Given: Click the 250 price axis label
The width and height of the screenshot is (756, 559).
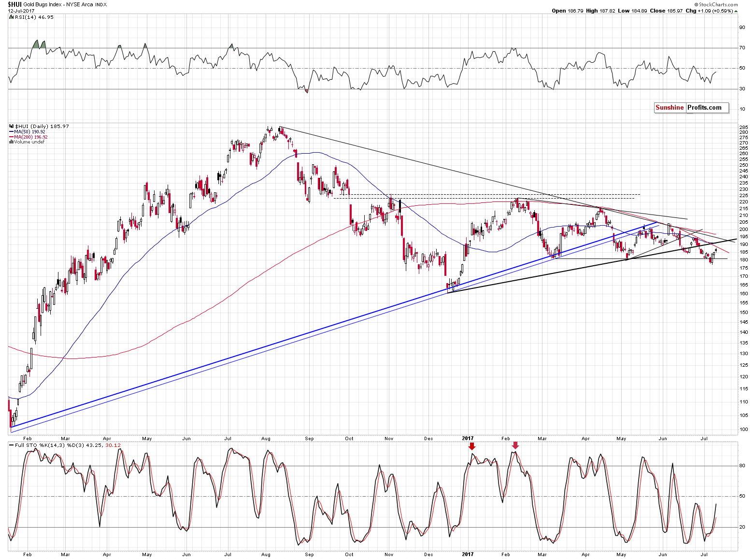Looking at the screenshot, I should pos(743,165).
